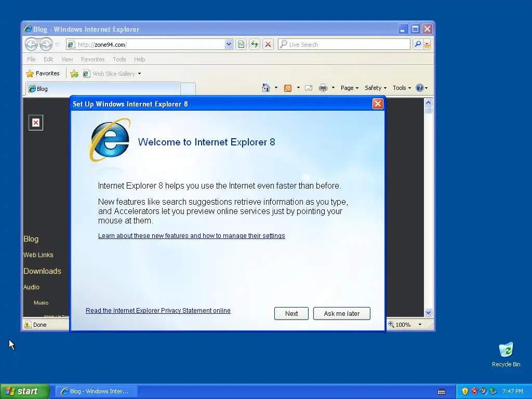Click Read the Privacy Statement online link
Image resolution: width=532 pixels, height=399 pixels.
coord(158,311)
